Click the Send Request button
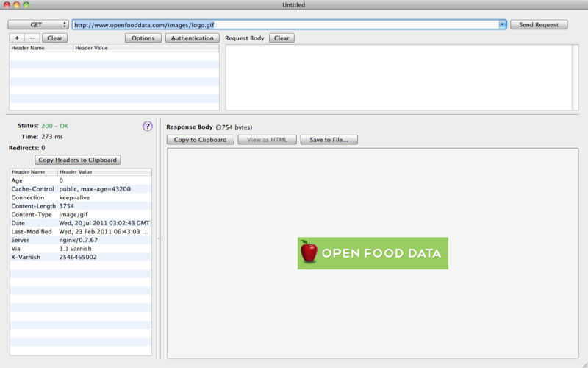588x368 pixels. click(539, 25)
